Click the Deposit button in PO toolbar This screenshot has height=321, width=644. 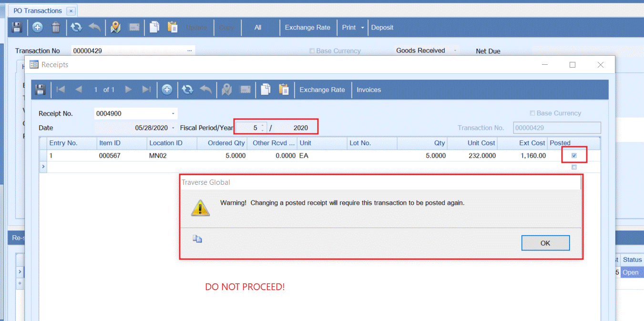[382, 28]
